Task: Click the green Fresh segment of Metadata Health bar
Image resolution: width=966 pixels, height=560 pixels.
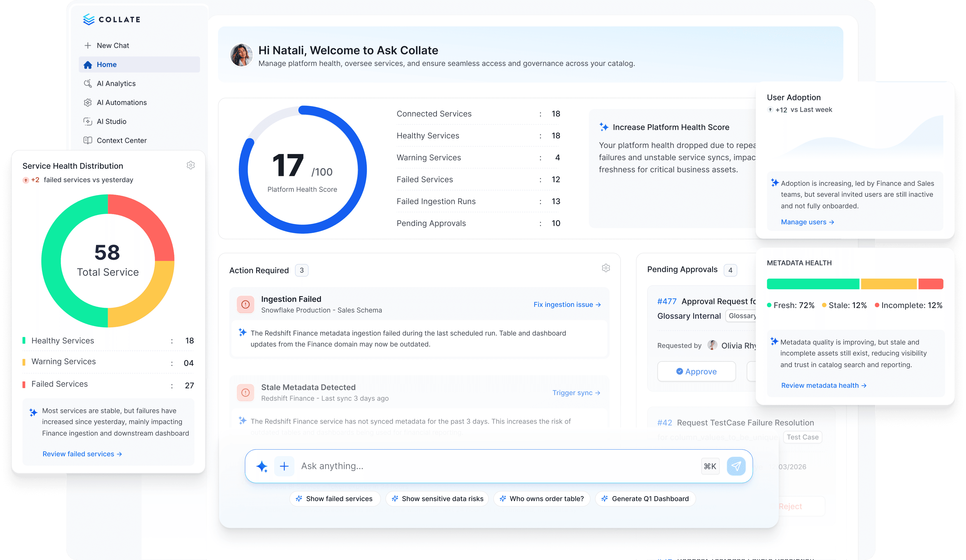Action: coord(813,284)
